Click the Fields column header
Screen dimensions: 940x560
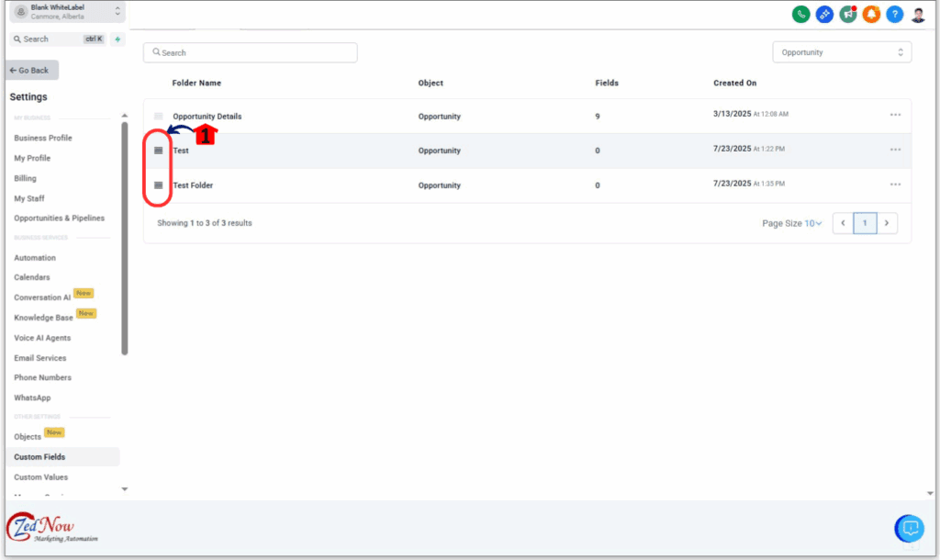point(607,83)
